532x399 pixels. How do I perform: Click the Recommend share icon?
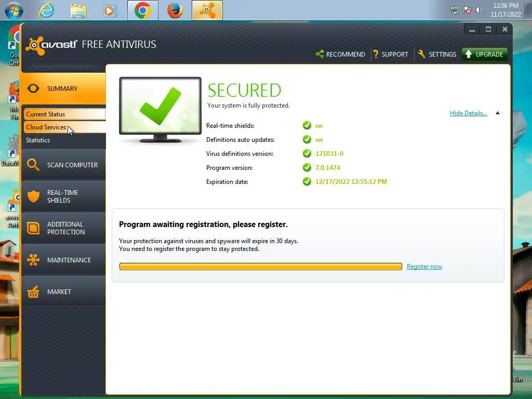(x=320, y=54)
